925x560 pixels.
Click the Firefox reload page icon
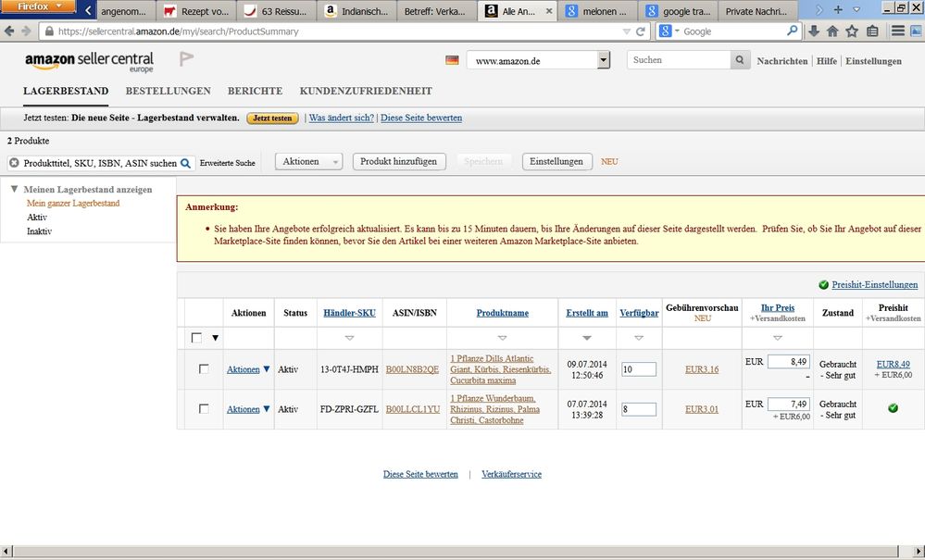click(x=640, y=31)
